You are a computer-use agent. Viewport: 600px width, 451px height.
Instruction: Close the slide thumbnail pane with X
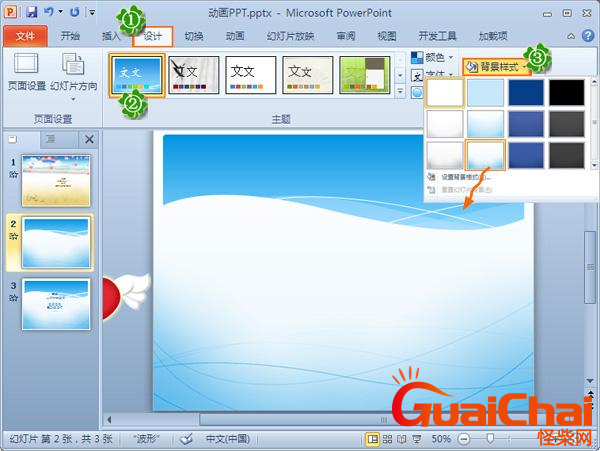click(x=89, y=140)
